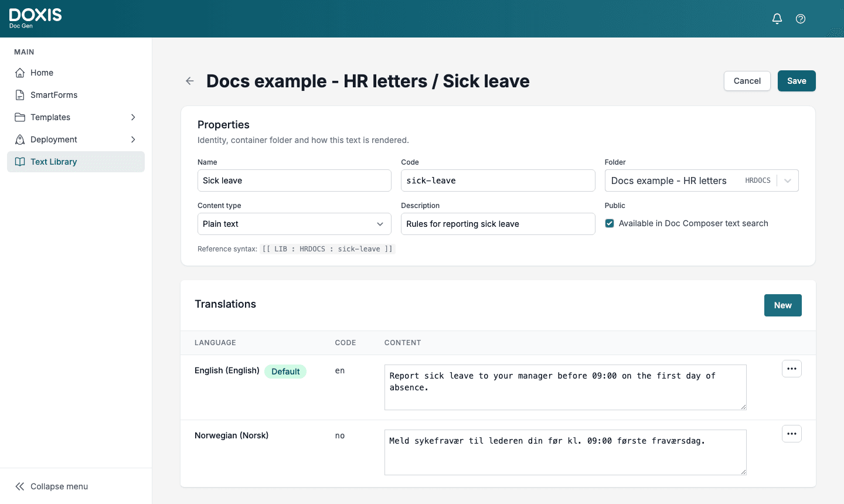Click the English translation content textarea
Viewport: 844px width, 504px height.
point(565,387)
